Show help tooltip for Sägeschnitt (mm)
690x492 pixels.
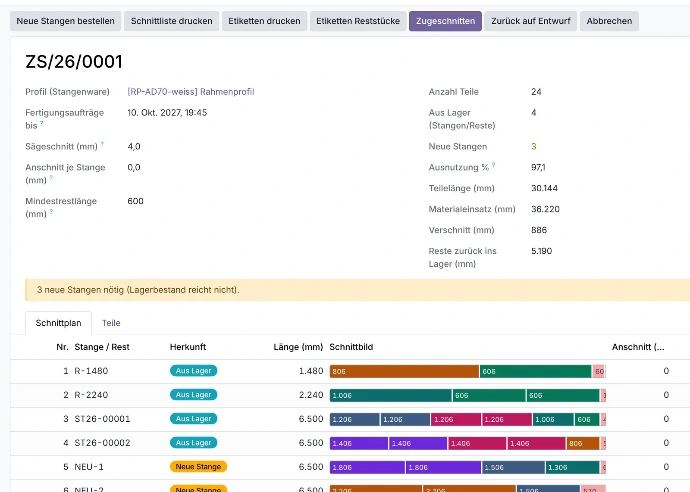(x=102, y=144)
